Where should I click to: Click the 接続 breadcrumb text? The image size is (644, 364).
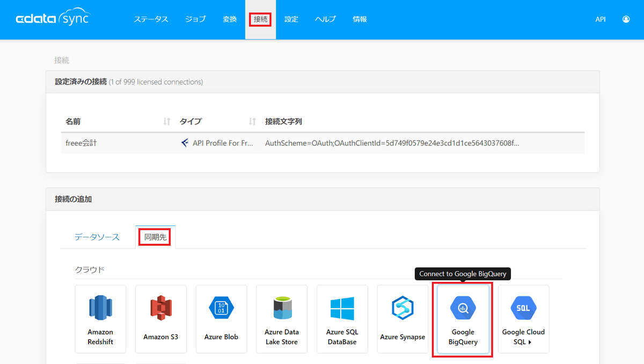tap(62, 60)
